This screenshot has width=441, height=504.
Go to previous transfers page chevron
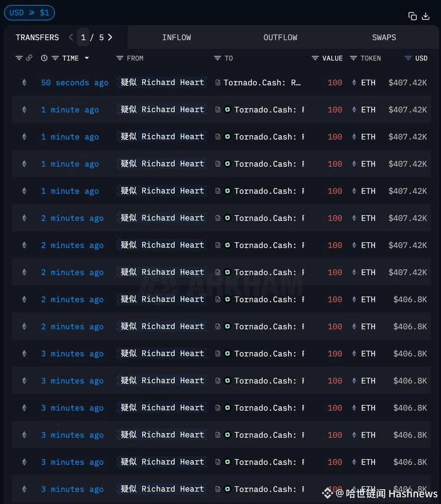pyautogui.click(x=71, y=37)
